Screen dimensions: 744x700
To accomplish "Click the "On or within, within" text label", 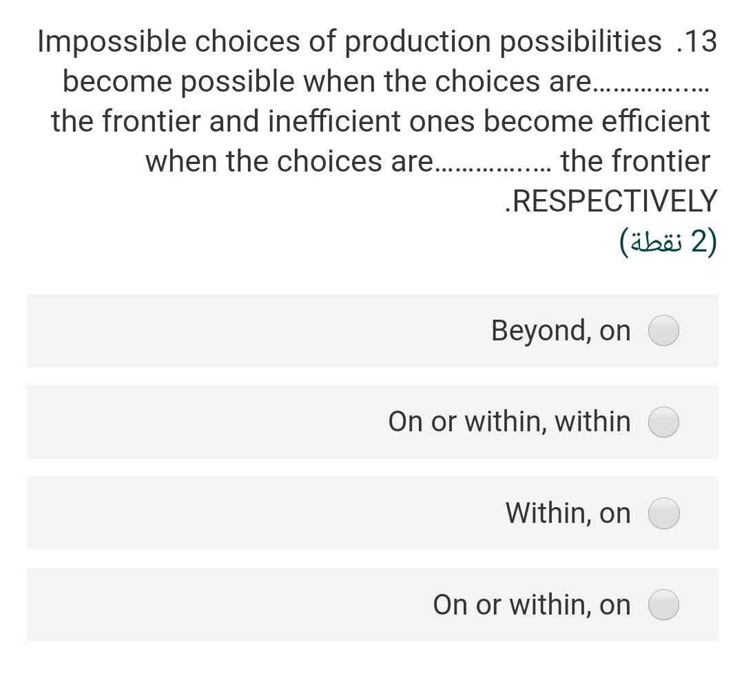I will (509, 422).
